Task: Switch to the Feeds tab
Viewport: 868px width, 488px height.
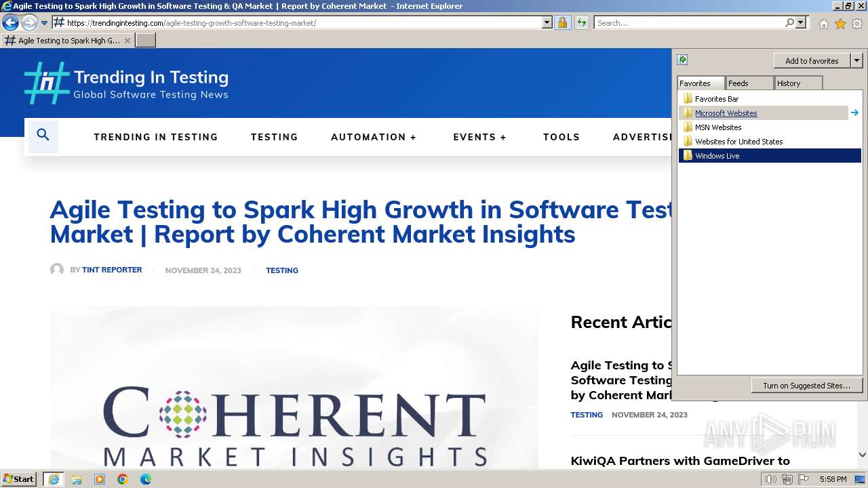Action: click(749, 83)
